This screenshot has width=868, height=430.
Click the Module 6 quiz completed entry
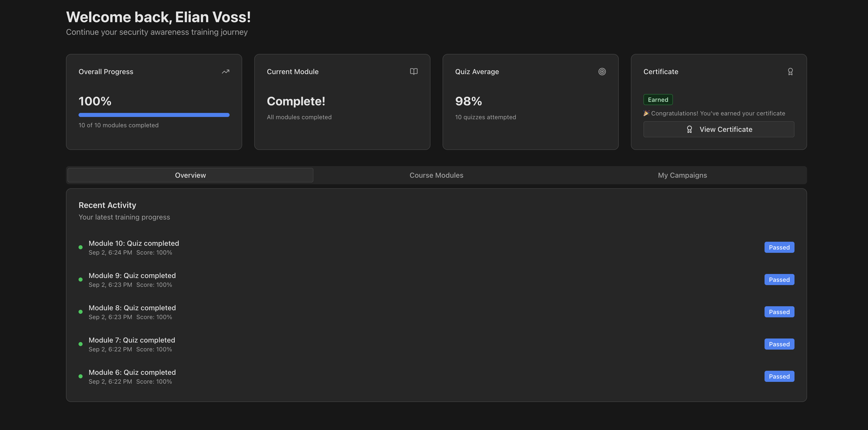132,373
